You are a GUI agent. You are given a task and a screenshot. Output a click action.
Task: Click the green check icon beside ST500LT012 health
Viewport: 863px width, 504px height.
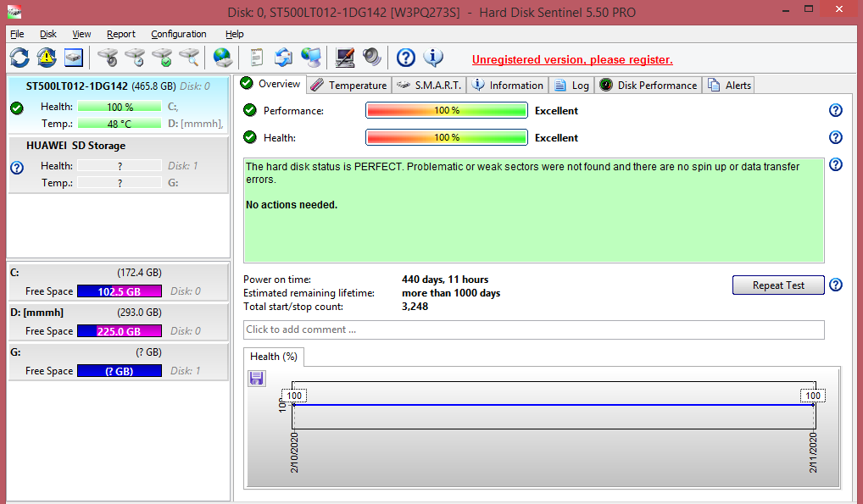point(17,108)
